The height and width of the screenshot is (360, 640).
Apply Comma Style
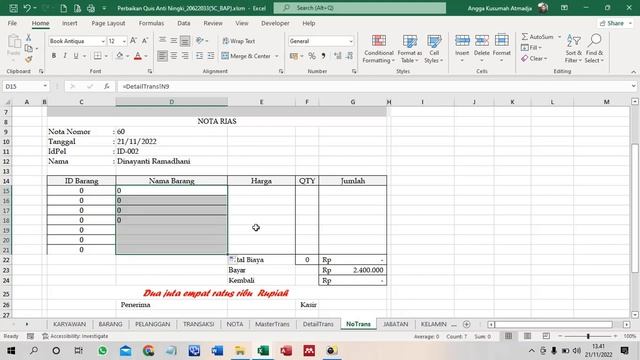click(323, 56)
